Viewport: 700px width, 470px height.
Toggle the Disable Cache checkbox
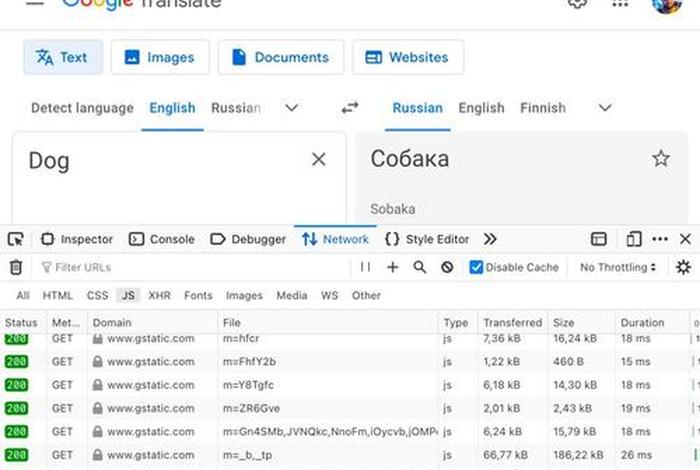click(476, 267)
